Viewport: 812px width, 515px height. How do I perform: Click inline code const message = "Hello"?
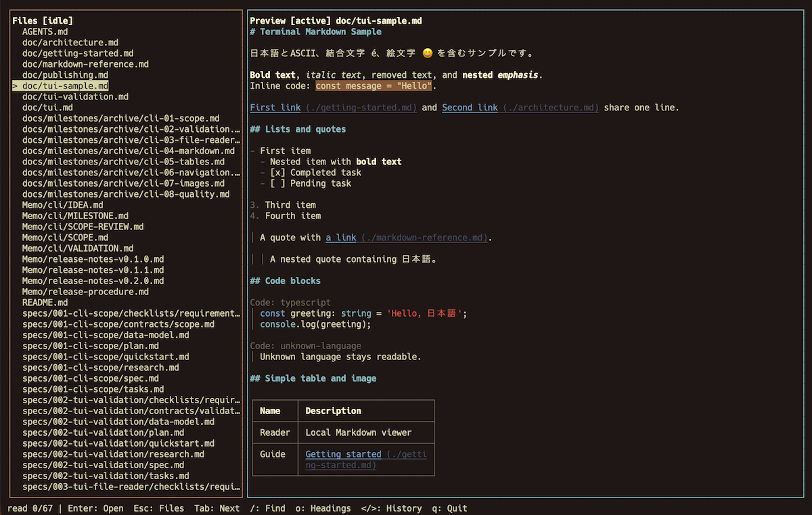coord(374,86)
